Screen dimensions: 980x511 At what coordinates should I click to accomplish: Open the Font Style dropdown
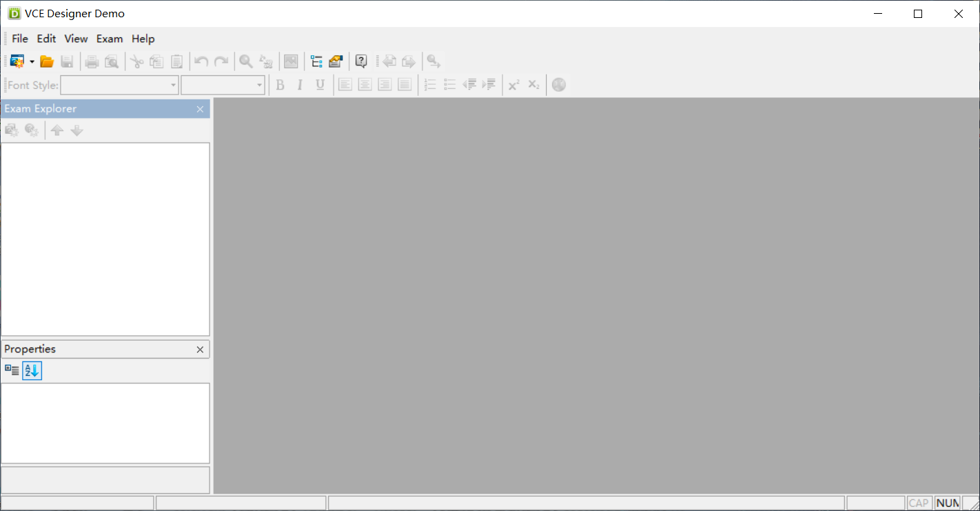[x=174, y=85]
